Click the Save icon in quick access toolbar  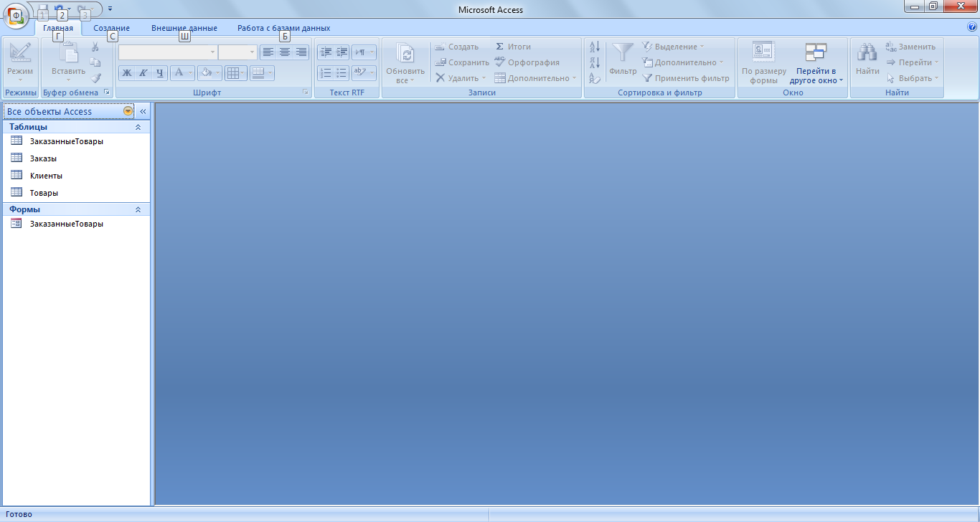42,9
